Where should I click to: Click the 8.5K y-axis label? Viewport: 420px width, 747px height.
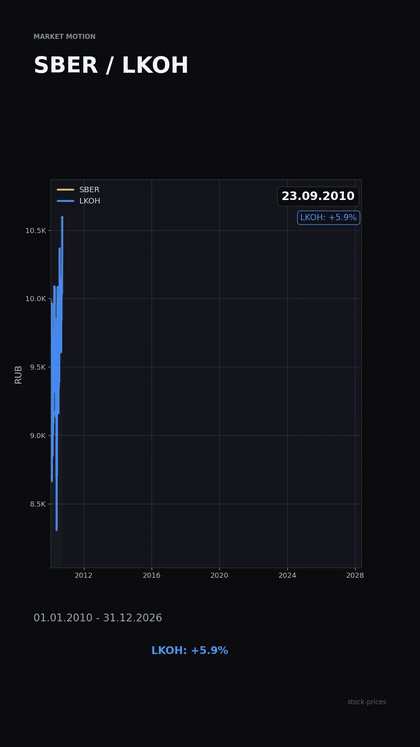[x=38, y=504]
